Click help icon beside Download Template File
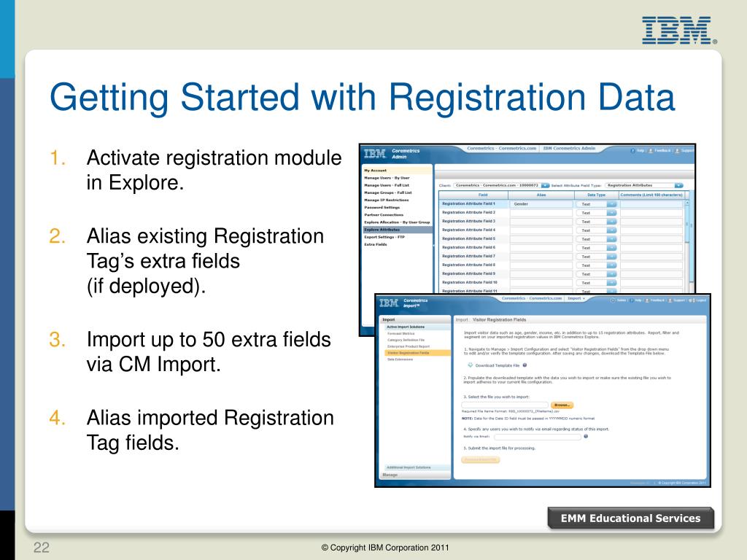Viewport: 747px width, 560px height. click(525, 365)
